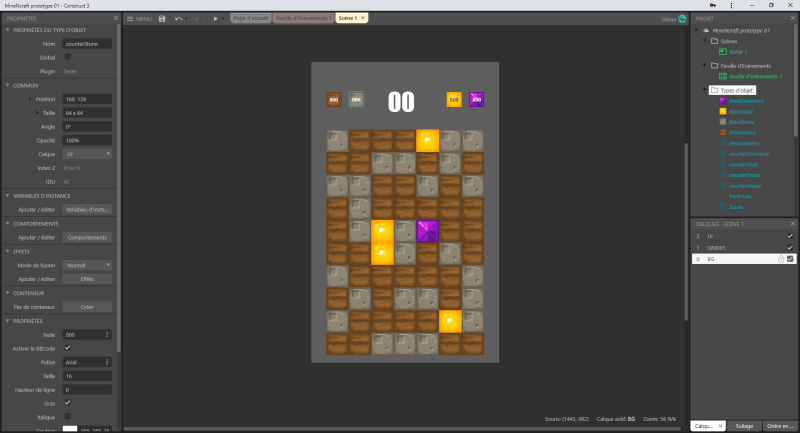
Task: Select the Souris mouse object icon
Action: coord(722,207)
